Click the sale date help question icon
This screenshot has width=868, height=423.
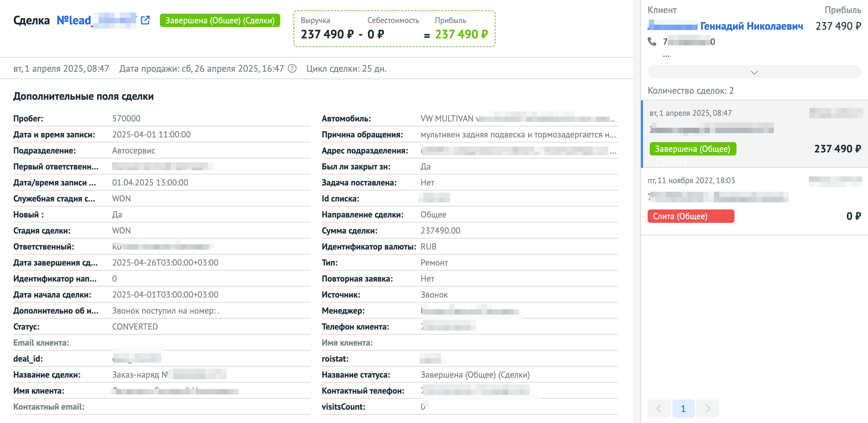point(292,69)
